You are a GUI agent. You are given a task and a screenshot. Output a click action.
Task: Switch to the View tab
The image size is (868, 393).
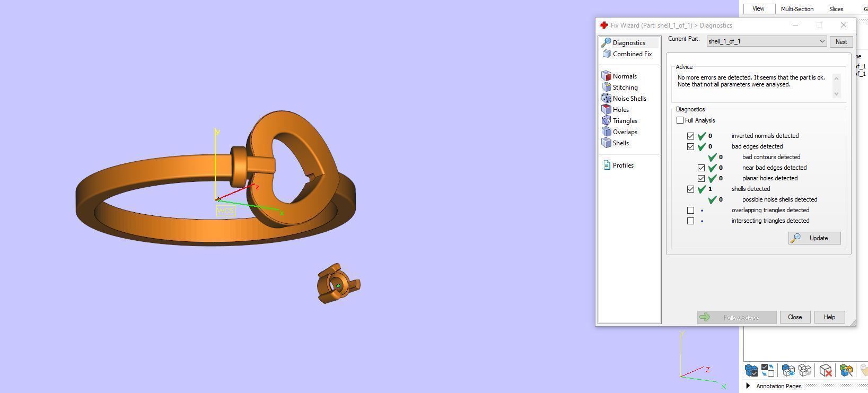tap(759, 8)
